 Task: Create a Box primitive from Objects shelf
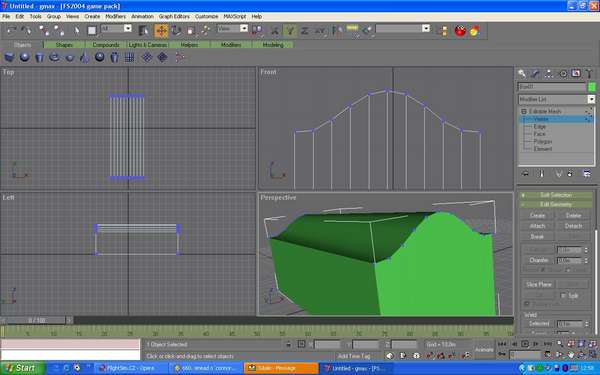pyautogui.click(x=9, y=57)
